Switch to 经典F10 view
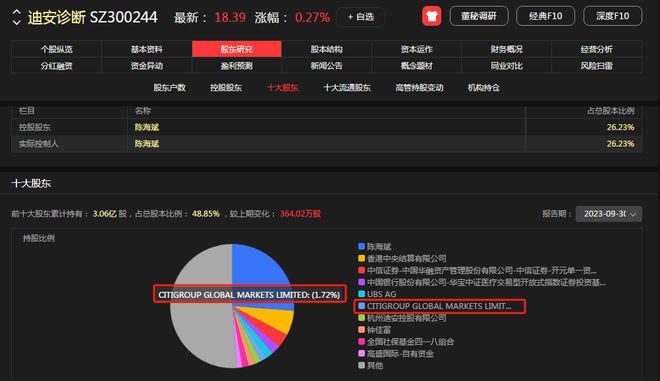Viewport: 660px width, 381px height. (x=546, y=16)
